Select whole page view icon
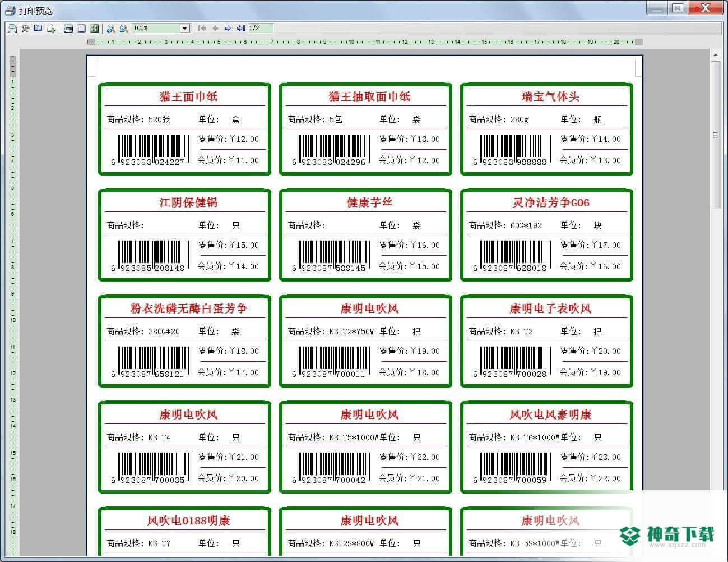Screen dimensions: 728x562 pos(81,28)
